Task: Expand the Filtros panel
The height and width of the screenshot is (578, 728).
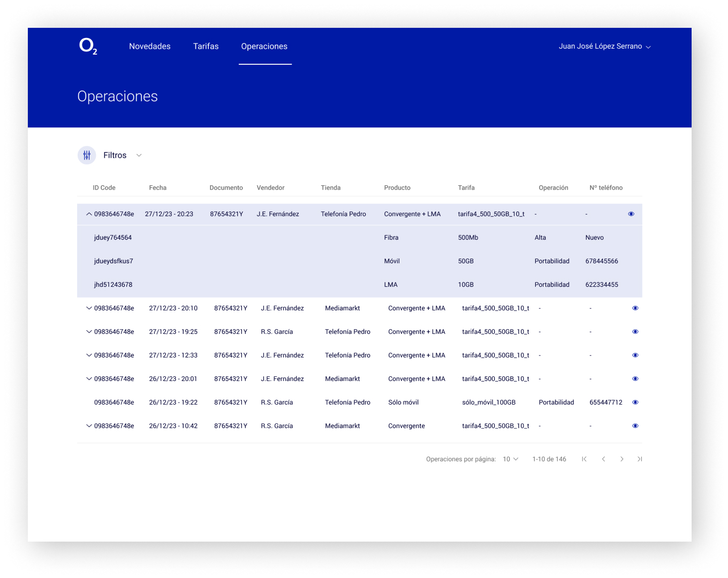Action: [x=139, y=155]
